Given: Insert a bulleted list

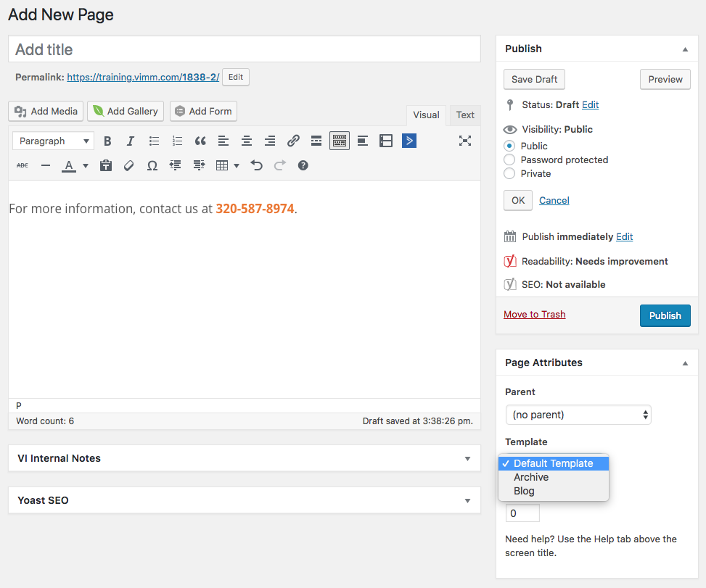Looking at the screenshot, I should pyautogui.click(x=154, y=141).
